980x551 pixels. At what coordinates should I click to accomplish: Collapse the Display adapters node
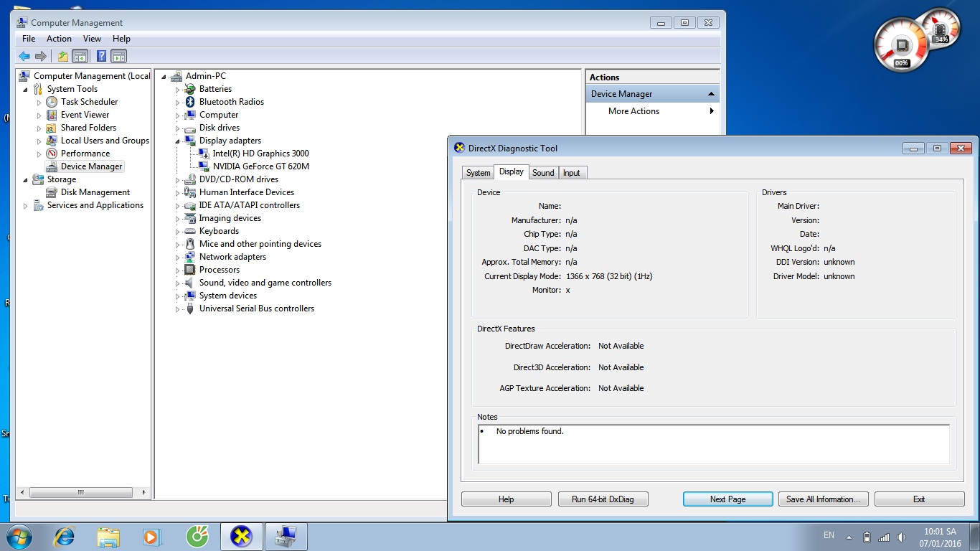tap(178, 141)
